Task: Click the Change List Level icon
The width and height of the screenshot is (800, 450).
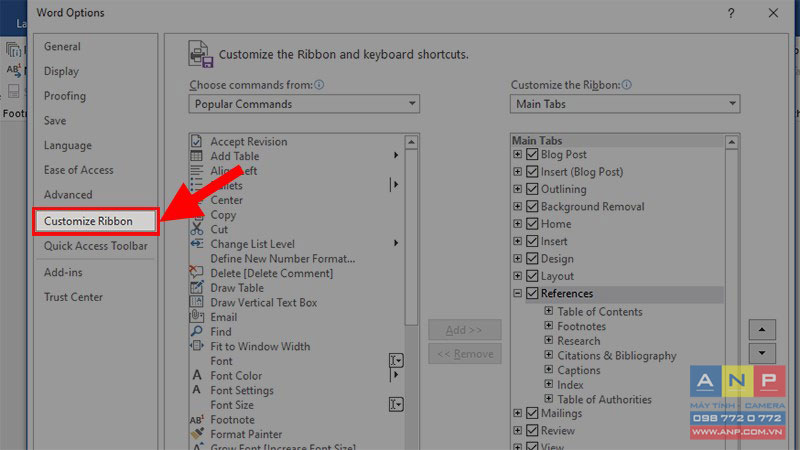Action: 196,244
